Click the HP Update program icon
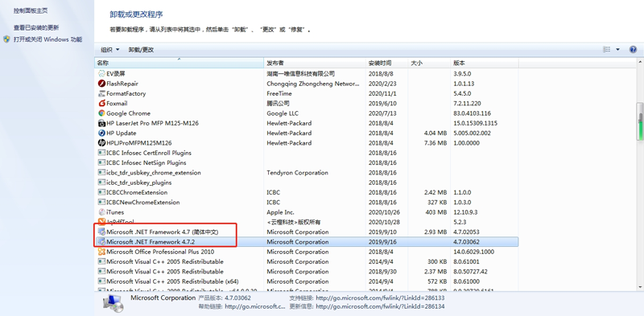Viewport: 644px width, 316px height. [102, 133]
